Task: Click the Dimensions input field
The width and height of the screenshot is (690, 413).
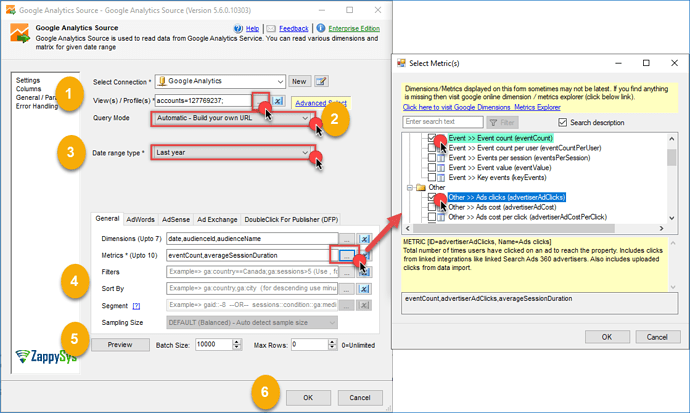Action: click(252, 239)
